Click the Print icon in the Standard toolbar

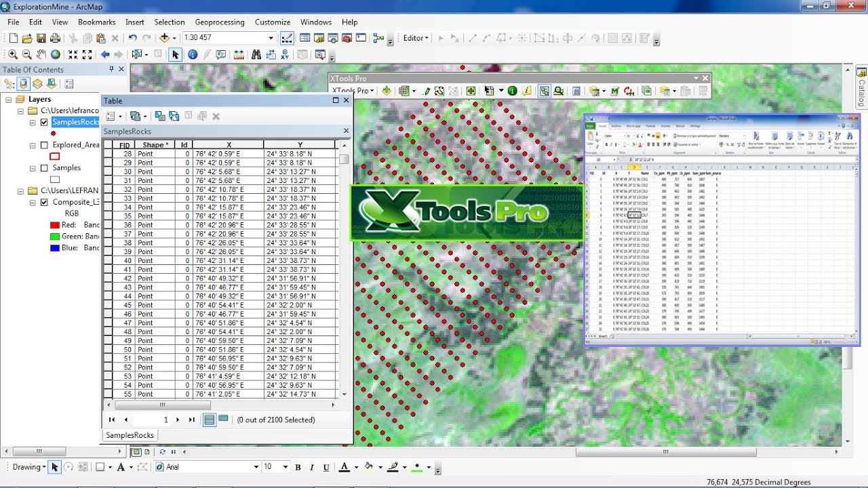point(54,38)
